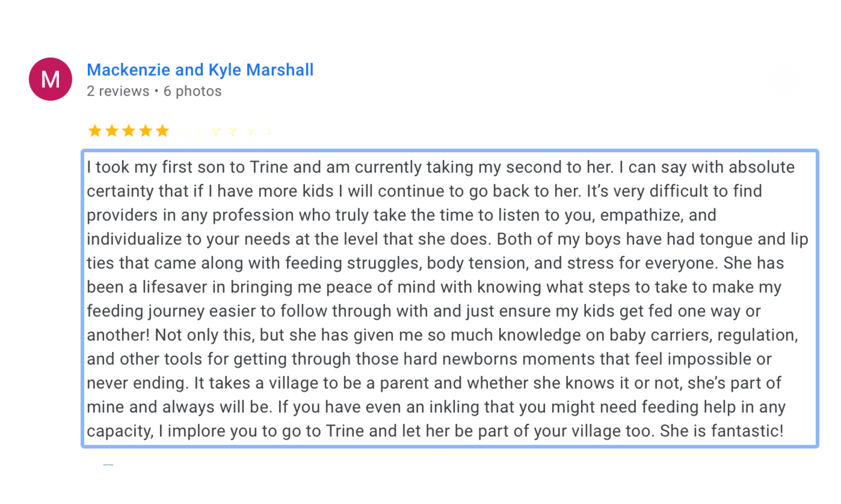Click the fourth gold rating star

[x=146, y=131]
